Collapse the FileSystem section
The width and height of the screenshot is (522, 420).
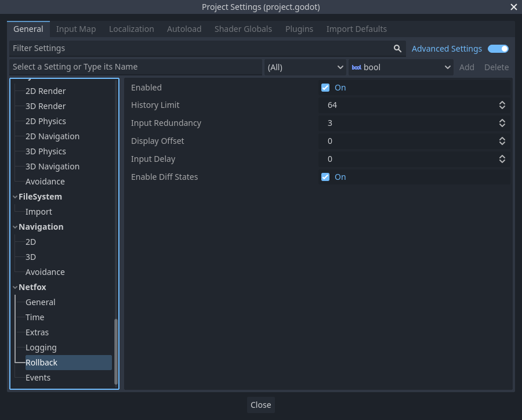coord(15,196)
